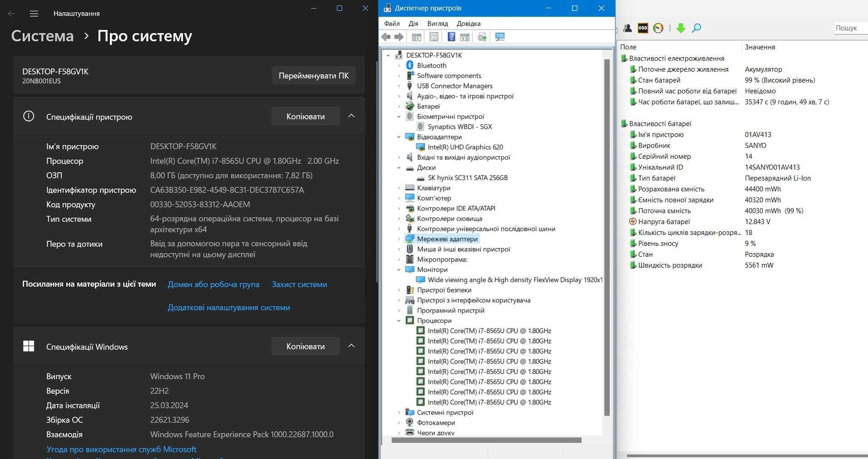Open the Properties toolbar icon in Device Manager
The width and height of the screenshot is (868, 459).
[x=434, y=37]
